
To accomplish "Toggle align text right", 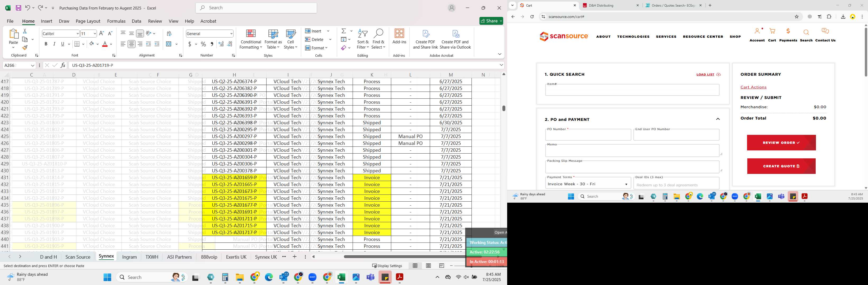I will point(140,44).
